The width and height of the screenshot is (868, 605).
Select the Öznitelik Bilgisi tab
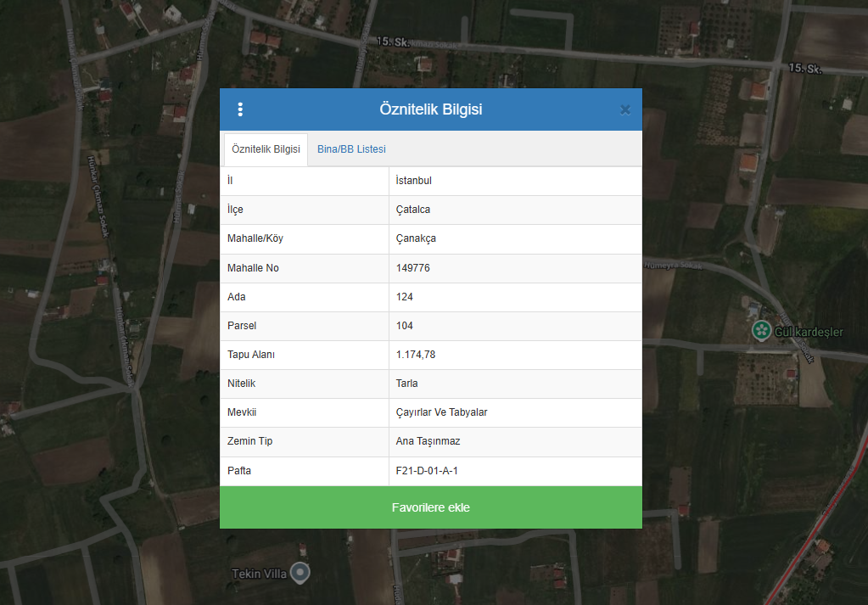[266, 149]
